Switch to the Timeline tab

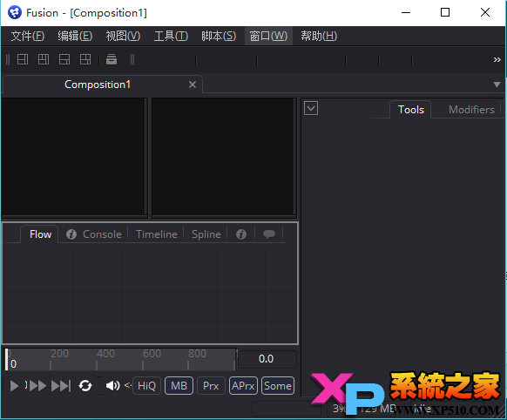point(157,234)
